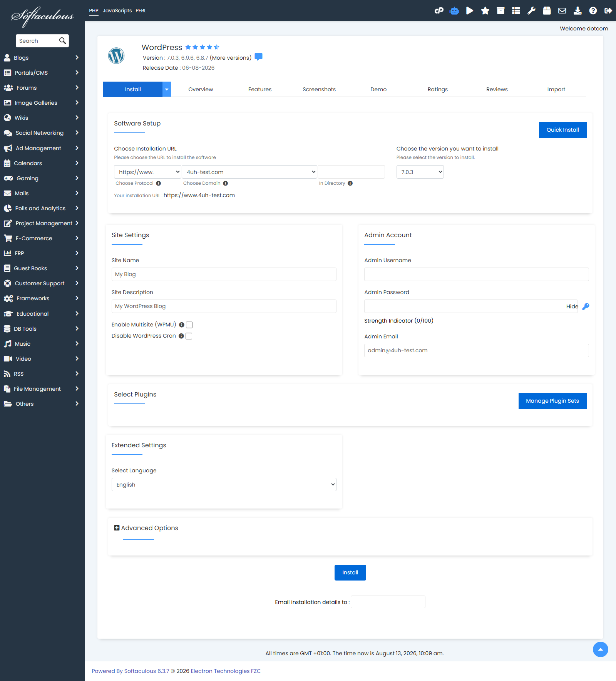Open the Customer Support sidebar category
The image size is (616, 681).
click(42, 283)
